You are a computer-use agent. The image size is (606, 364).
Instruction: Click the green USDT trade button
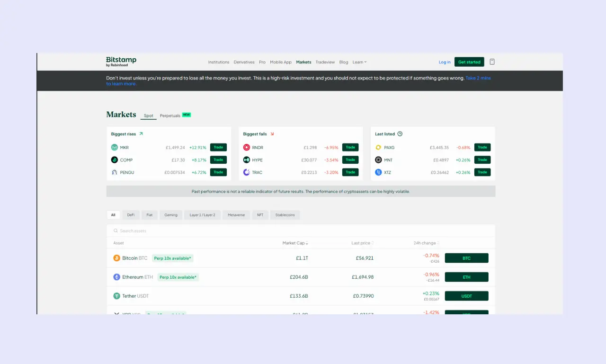466,296
